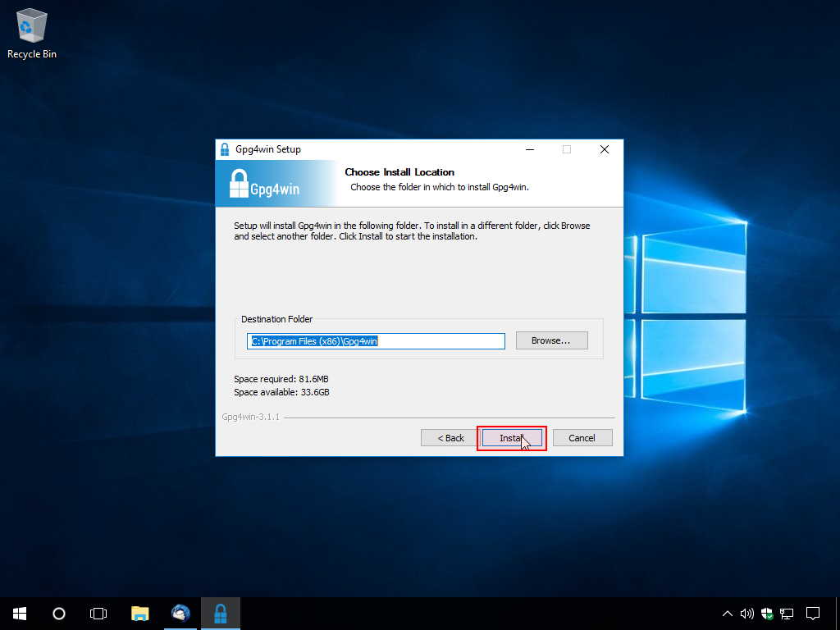Click the Cortana search circle

pos(58,613)
